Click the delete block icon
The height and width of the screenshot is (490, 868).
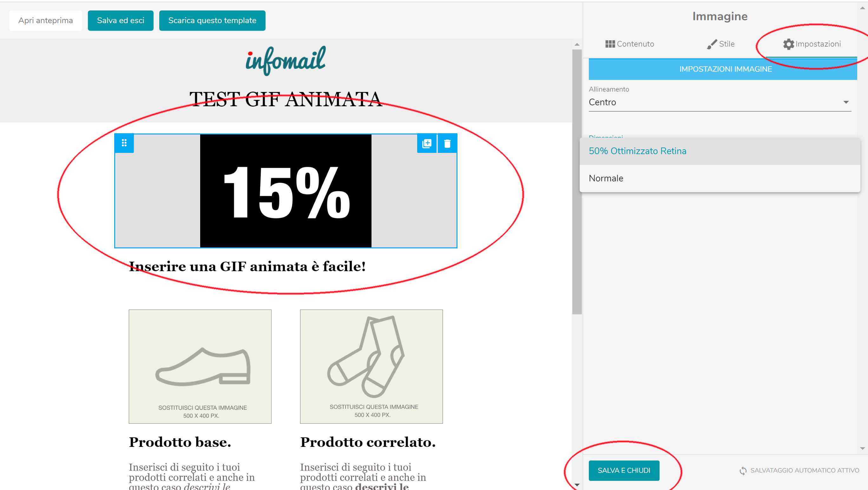448,143
